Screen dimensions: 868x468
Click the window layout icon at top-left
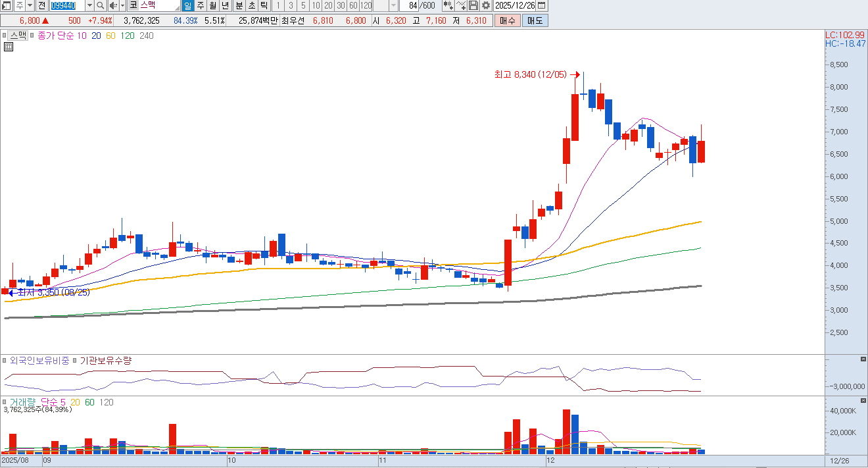7,5
